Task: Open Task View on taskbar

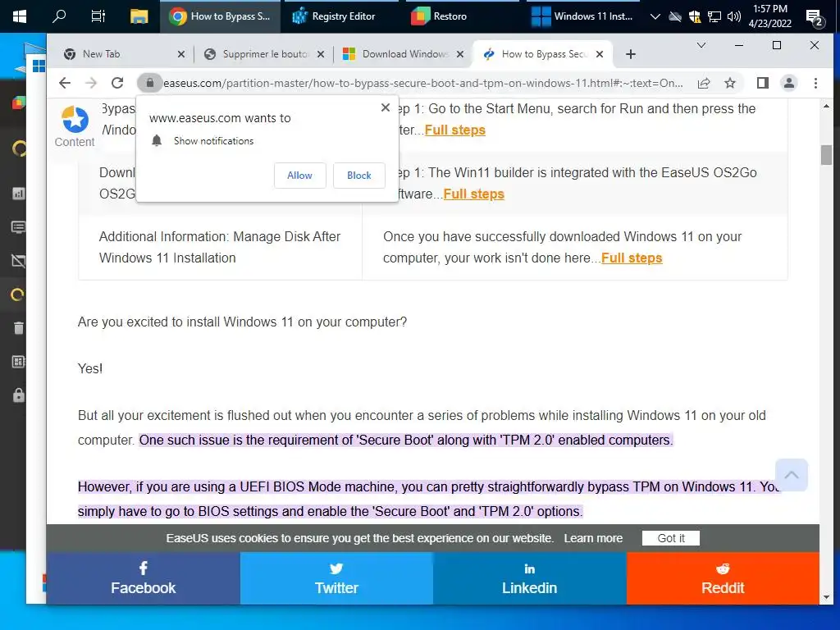Action: click(x=98, y=16)
